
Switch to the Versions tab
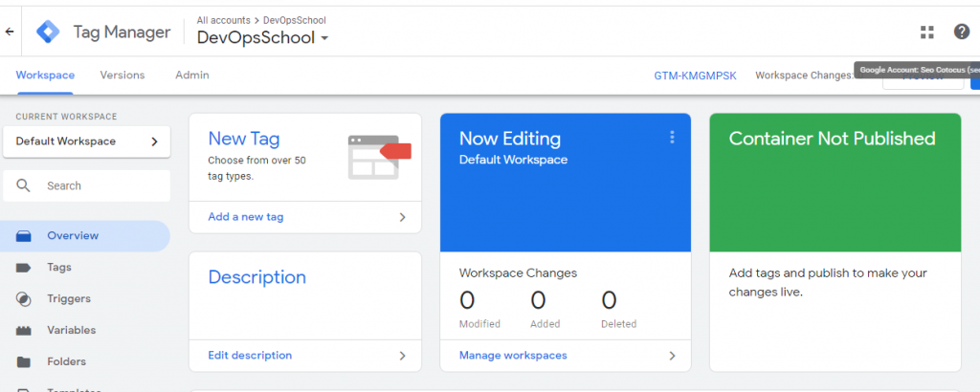coord(122,75)
